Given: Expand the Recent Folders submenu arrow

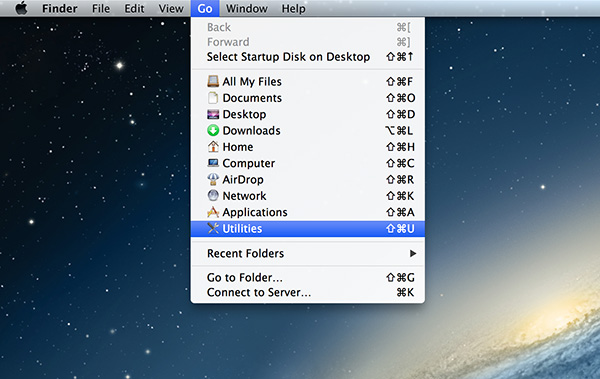Looking at the screenshot, I should tap(413, 253).
